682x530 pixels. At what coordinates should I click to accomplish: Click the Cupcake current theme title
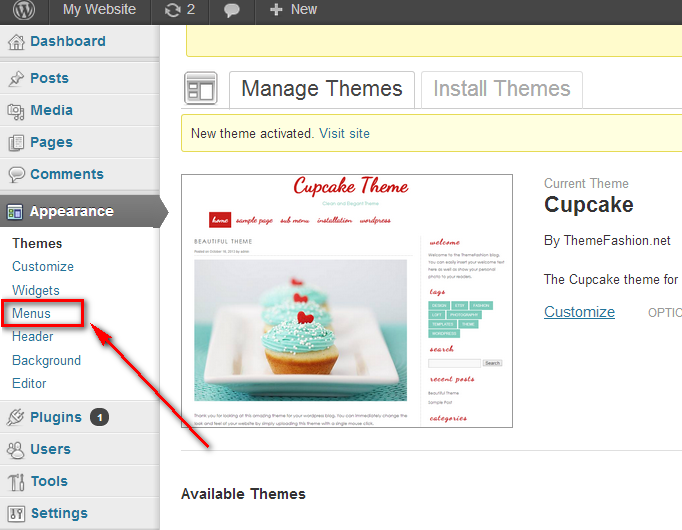pyautogui.click(x=588, y=204)
